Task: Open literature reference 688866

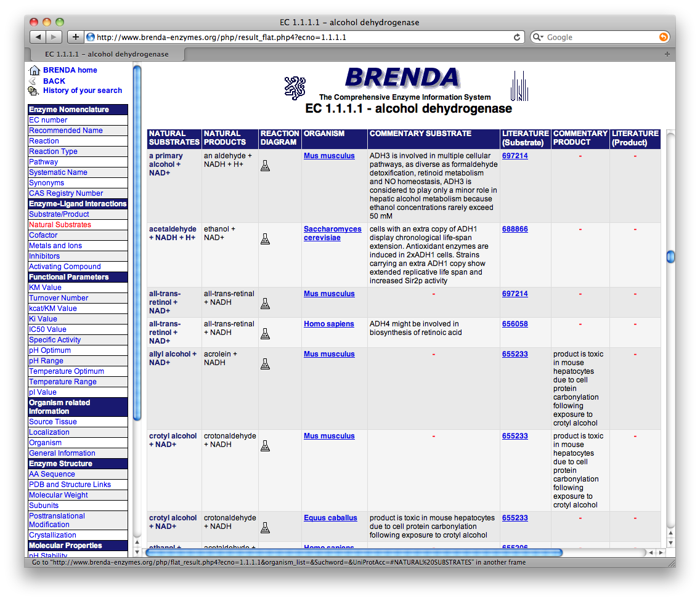Action: (515, 229)
